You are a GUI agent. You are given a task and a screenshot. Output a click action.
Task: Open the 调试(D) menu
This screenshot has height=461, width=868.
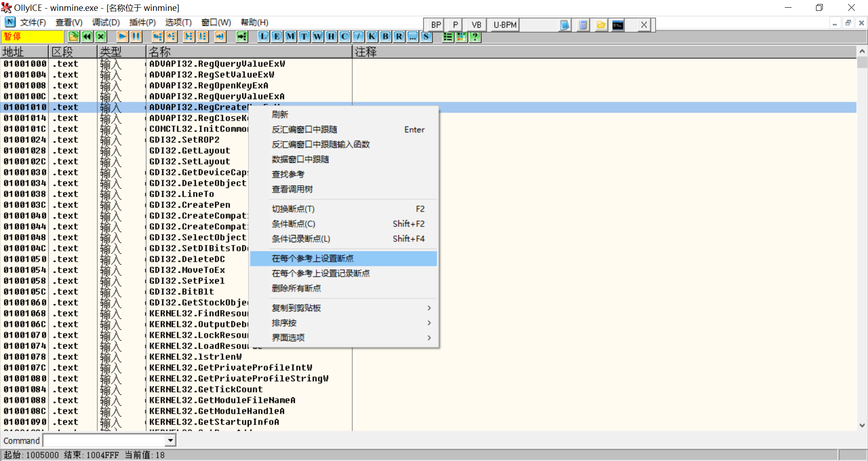[106, 23]
